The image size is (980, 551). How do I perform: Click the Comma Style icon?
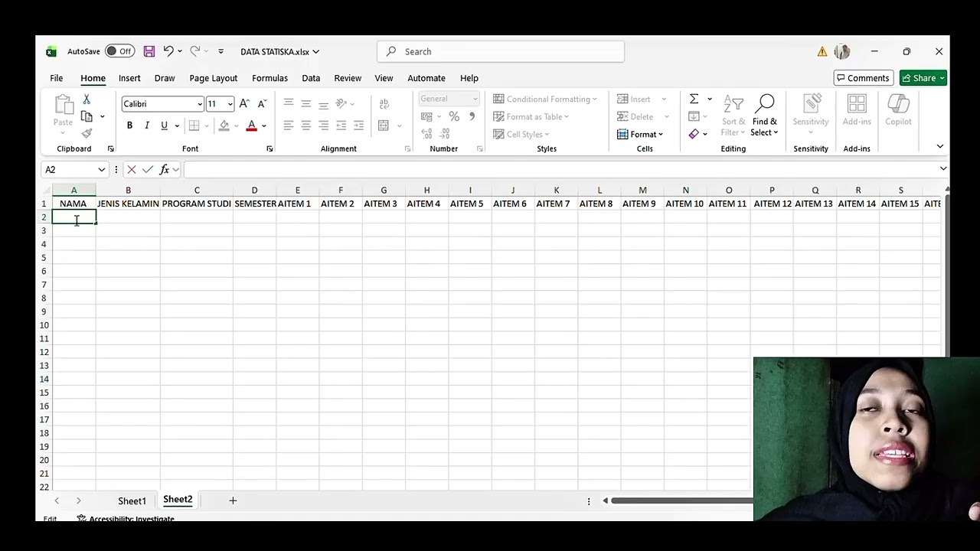coord(472,116)
